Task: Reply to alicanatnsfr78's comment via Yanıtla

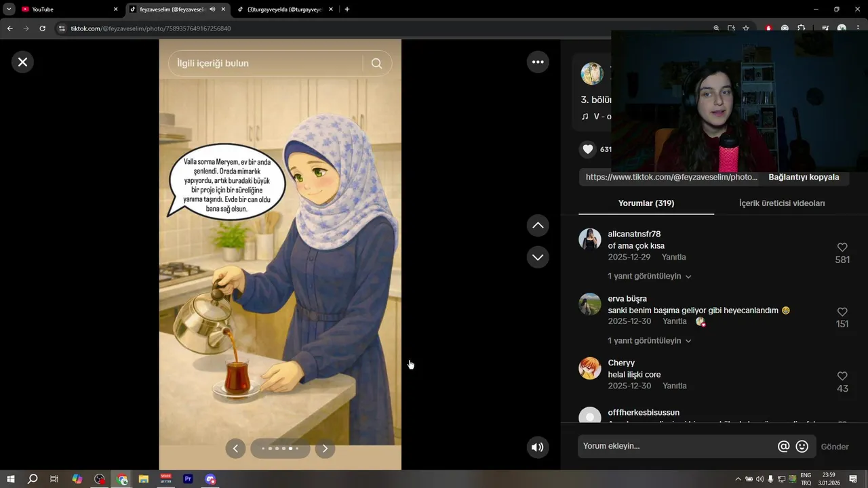Action: pyautogui.click(x=674, y=257)
